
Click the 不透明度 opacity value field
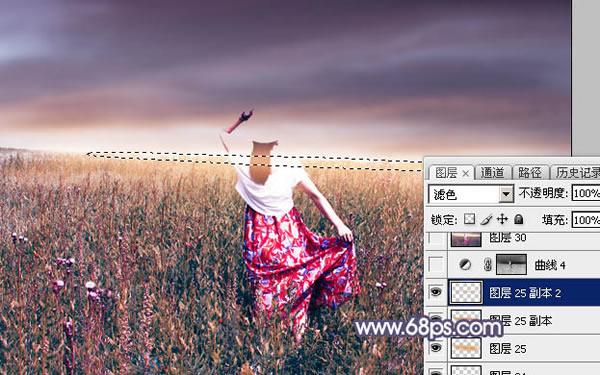(586, 193)
